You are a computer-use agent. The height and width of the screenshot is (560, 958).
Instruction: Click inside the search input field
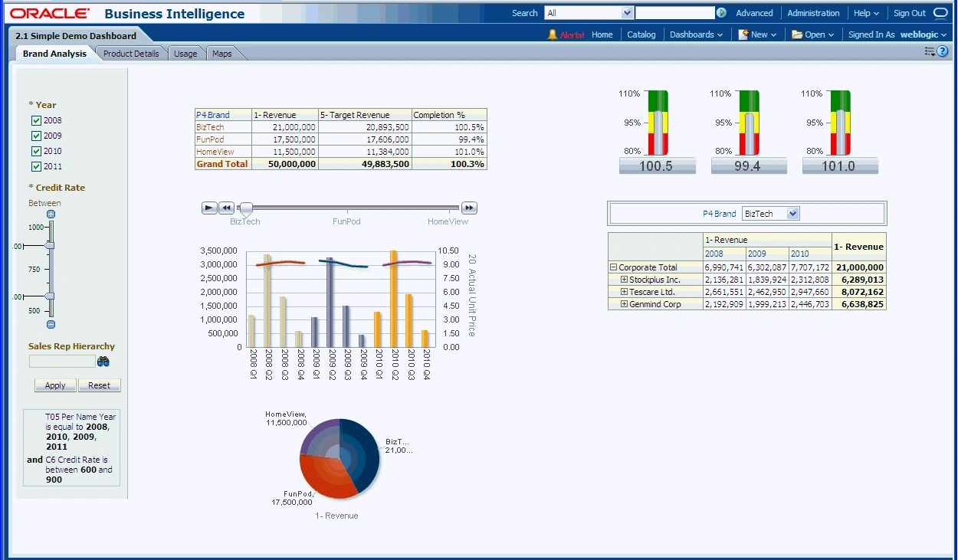pyautogui.click(x=674, y=12)
